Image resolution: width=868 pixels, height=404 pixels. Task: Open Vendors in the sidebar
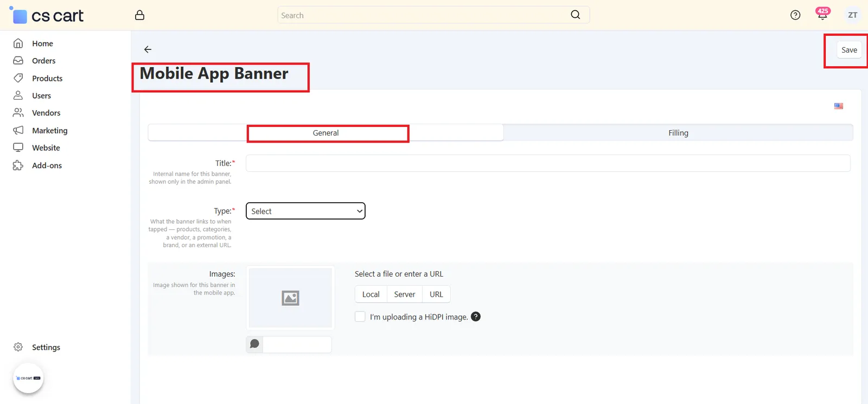point(46,113)
